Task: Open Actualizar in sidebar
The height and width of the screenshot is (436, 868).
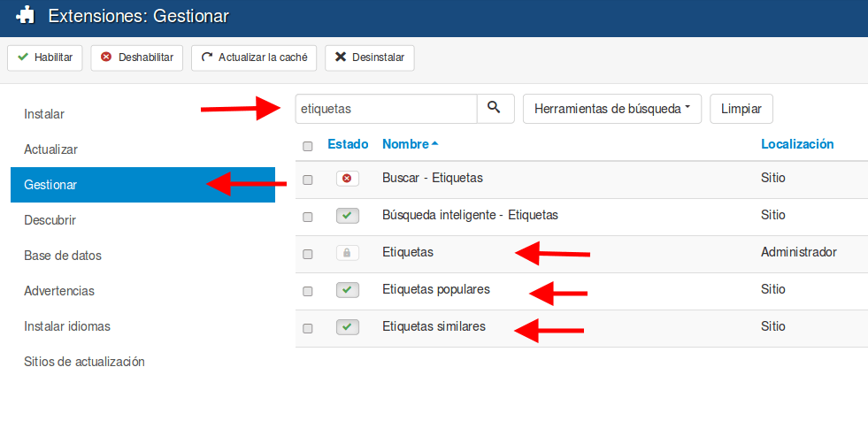Action: click(51, 149)
